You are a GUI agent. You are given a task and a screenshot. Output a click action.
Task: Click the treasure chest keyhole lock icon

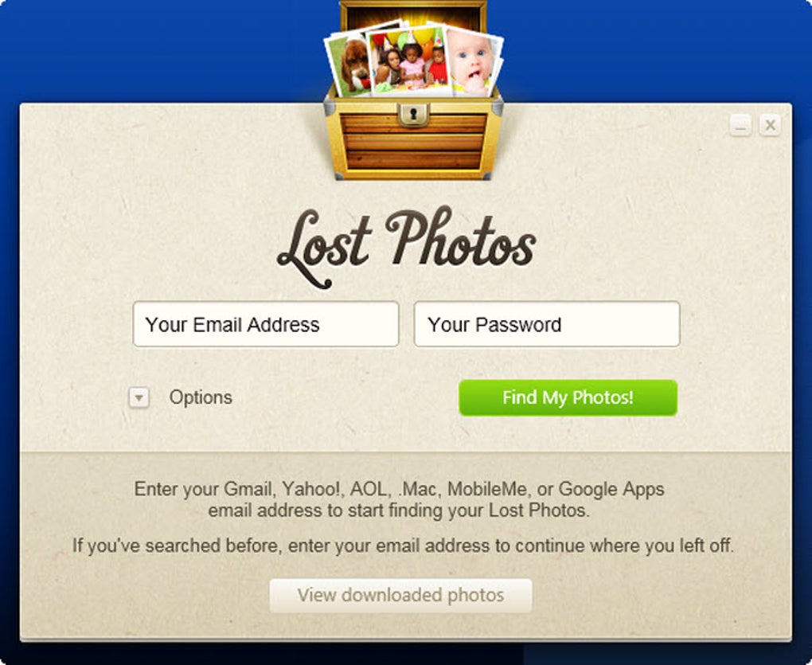click(412, 115)
